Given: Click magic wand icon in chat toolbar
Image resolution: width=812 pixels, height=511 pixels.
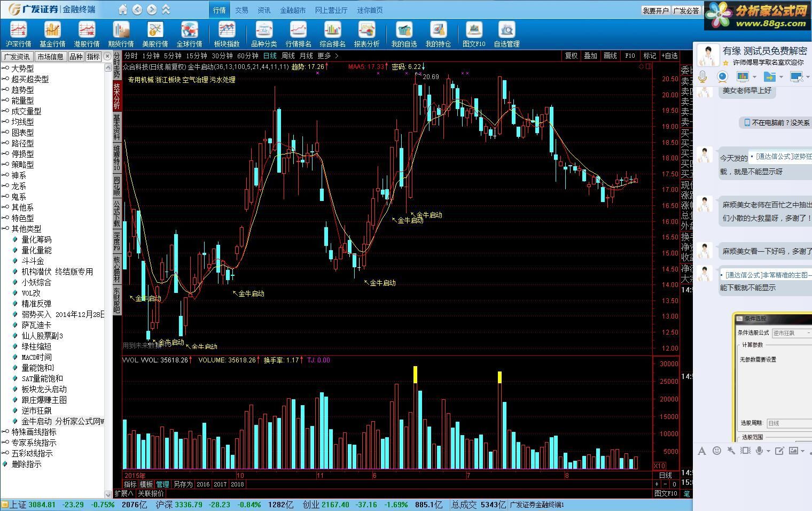Looking at the screenshot, I should tap(731, 451).
